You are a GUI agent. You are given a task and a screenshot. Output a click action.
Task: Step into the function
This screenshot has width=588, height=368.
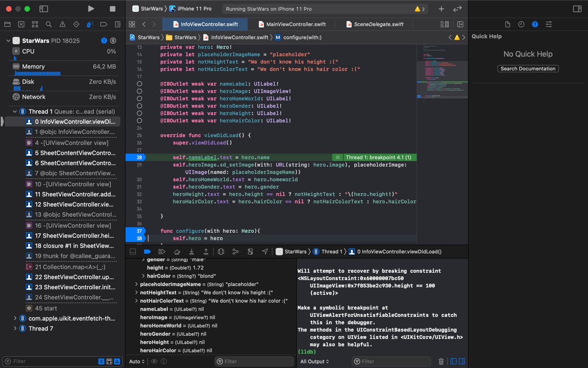point(191,252)
